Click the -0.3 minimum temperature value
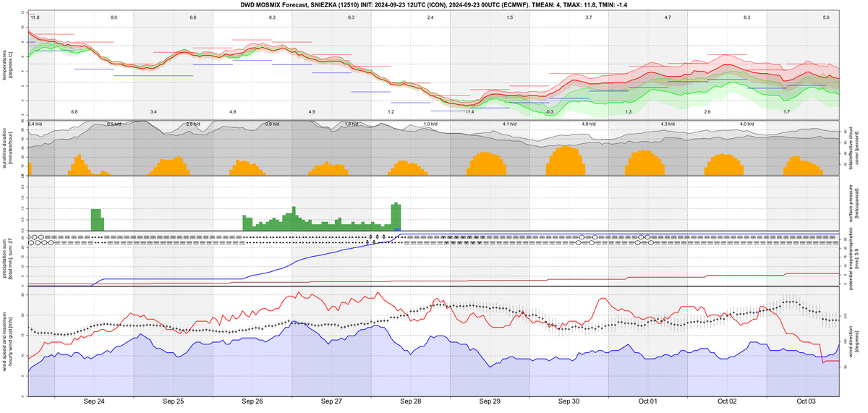Viewport: 868px width, 413px height. click(x=549, y=112)
